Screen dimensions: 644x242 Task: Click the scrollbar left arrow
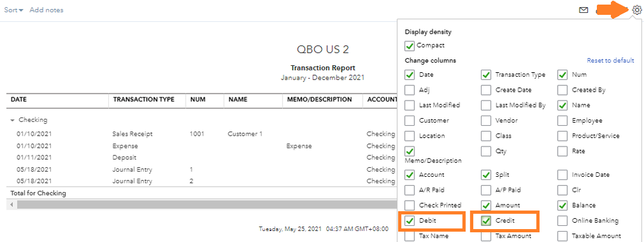tap(12, 205)
